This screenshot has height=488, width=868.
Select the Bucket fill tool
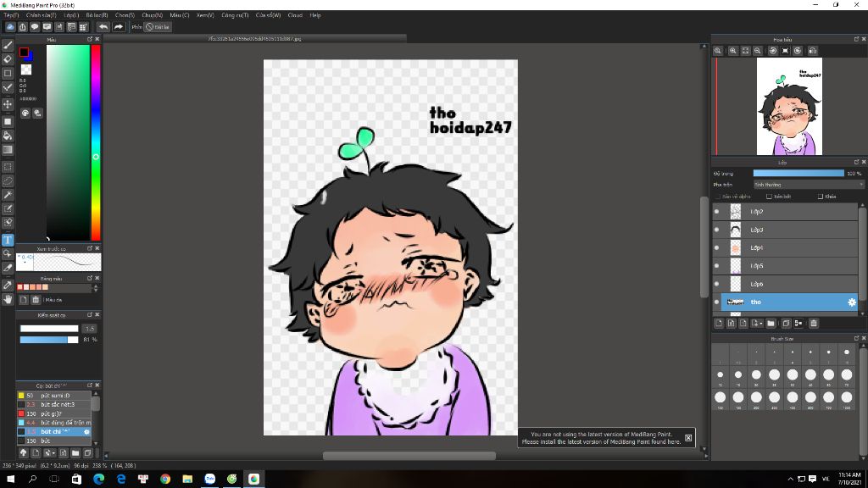click(8, 136)
